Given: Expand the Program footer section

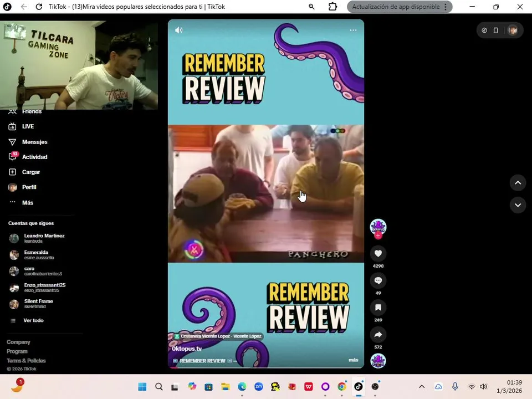Looking at the screenshot, I should tap(17, 351).
